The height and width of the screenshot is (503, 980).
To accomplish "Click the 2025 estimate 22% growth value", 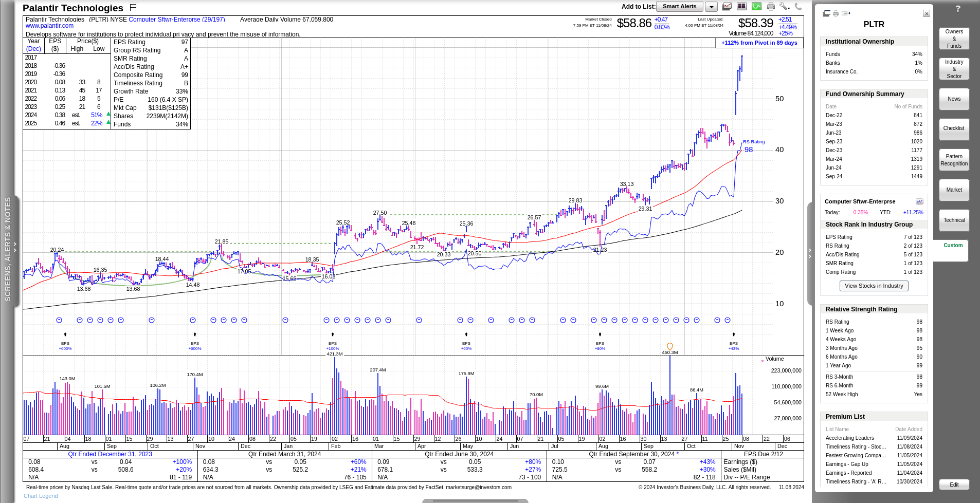I will [97, 123].
